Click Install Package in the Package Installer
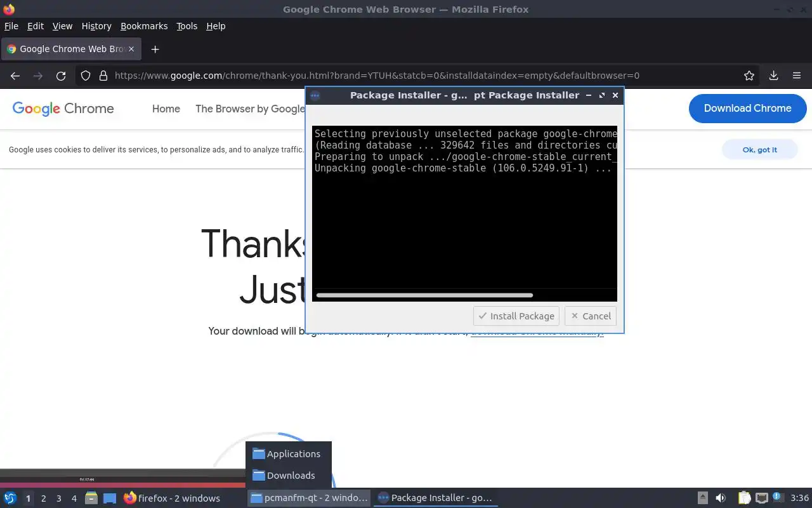Screen dimensions: 812x508 (x=516, y=316)
